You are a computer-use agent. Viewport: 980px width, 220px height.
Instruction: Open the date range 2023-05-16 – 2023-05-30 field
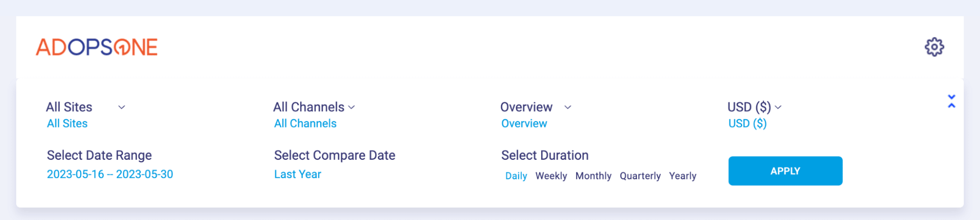point(110,174)
